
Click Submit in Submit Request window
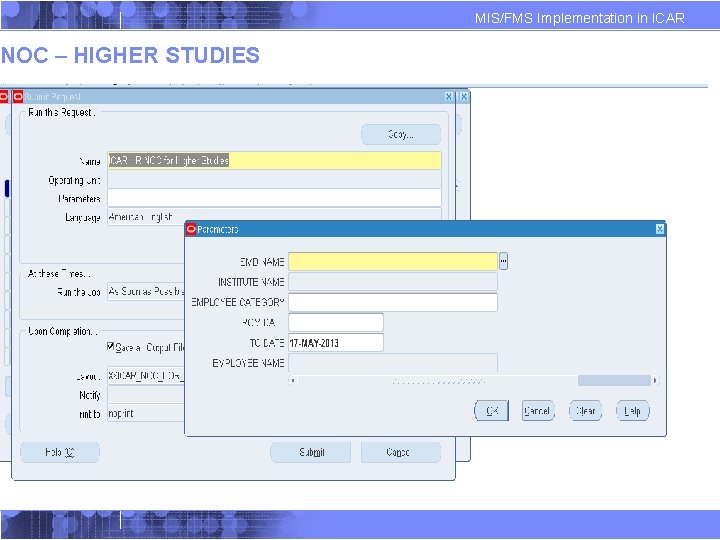(x=310, y=452)
